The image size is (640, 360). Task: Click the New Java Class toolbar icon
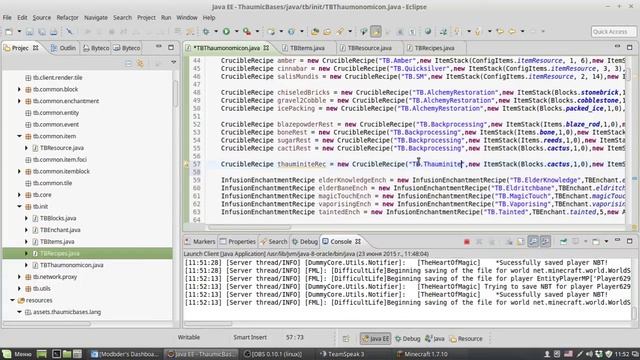pos(291,31)
